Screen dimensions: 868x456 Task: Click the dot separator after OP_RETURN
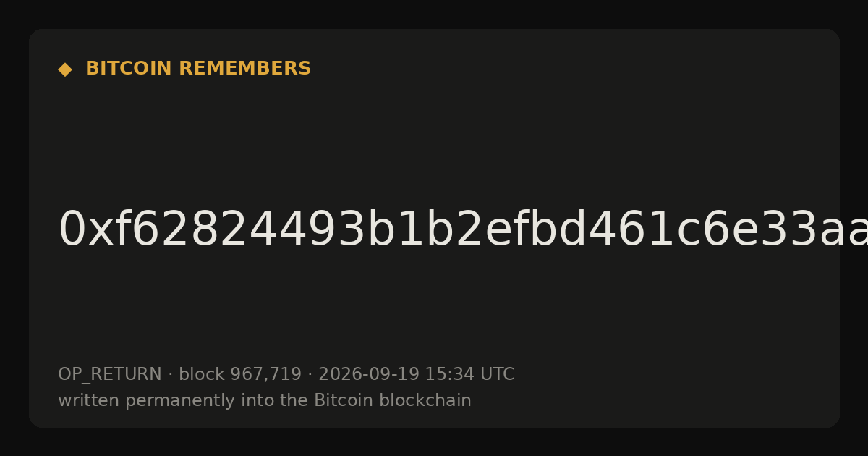(x=171, y=375)
